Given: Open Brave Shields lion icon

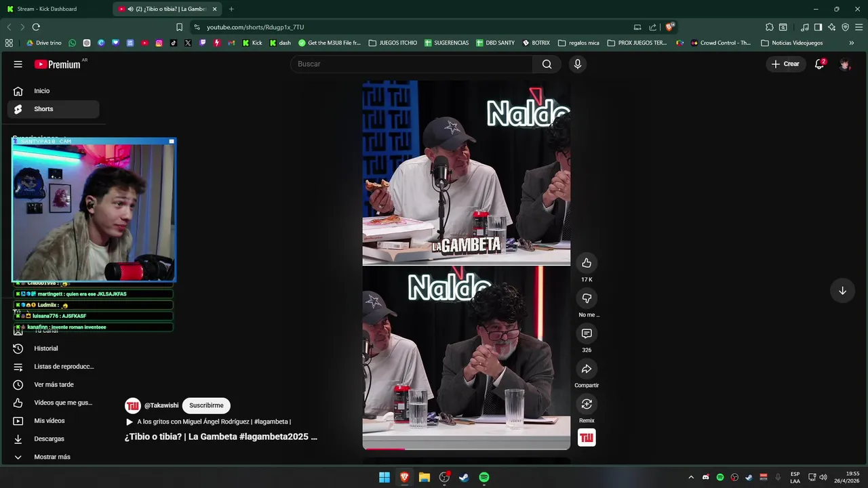Looking at the screenshot, I should pyautogui.click(x=669, y=27).
